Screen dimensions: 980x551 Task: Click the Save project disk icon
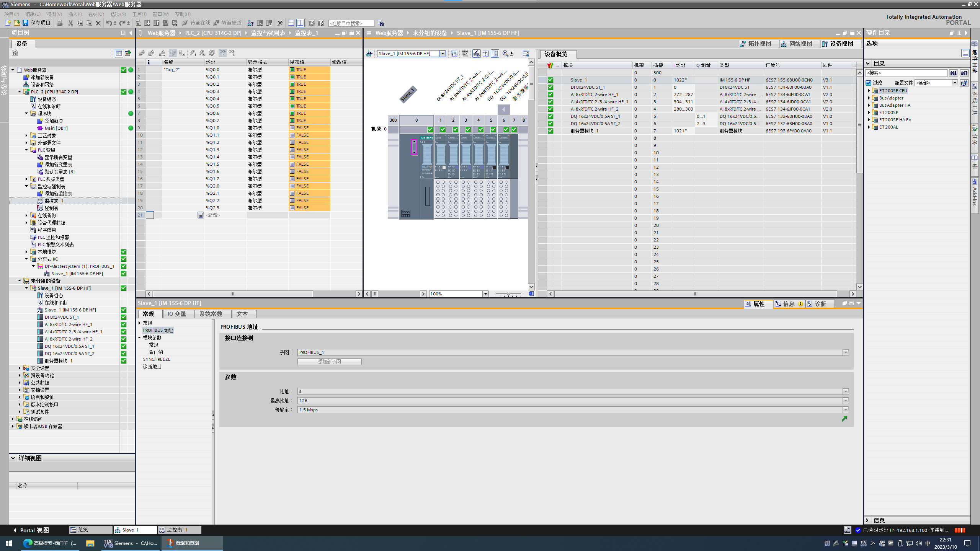coord(25,23)
